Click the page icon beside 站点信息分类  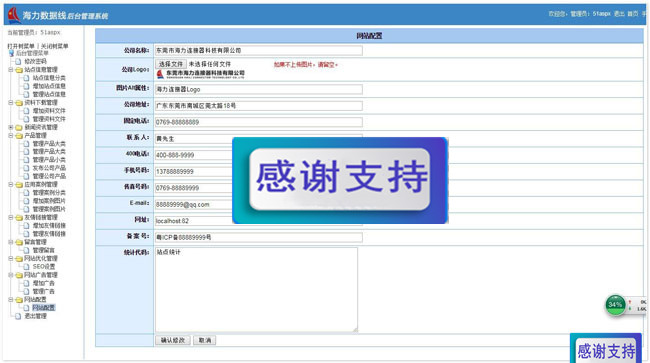[27, 78]
